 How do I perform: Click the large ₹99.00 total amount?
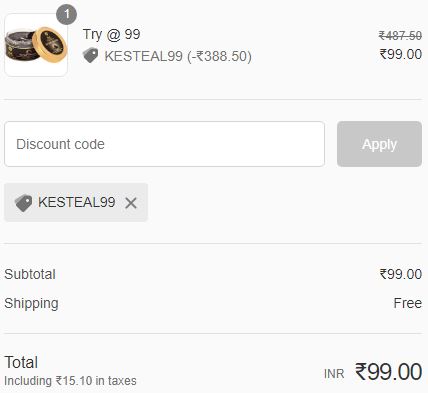point(389,371)
